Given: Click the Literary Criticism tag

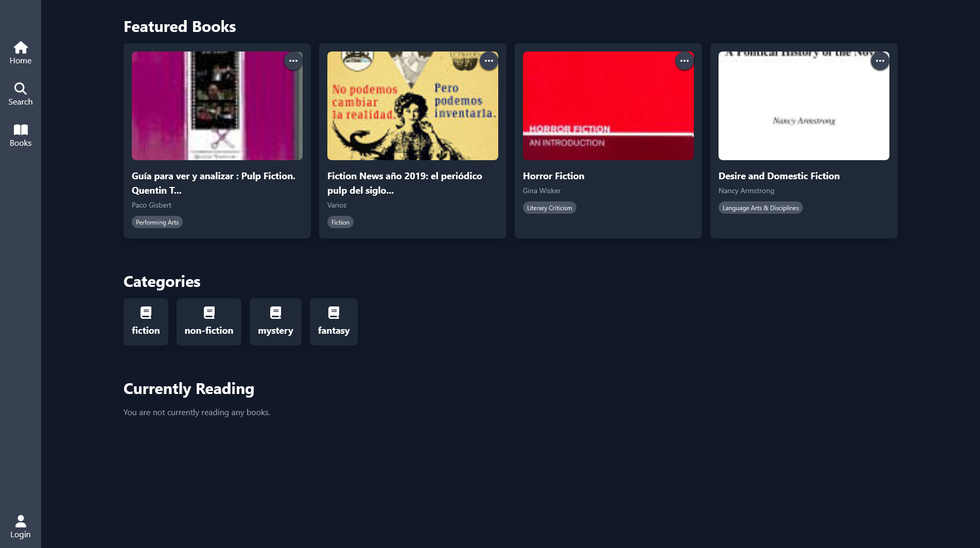Looking at the screenshot, I should (549, 208).
